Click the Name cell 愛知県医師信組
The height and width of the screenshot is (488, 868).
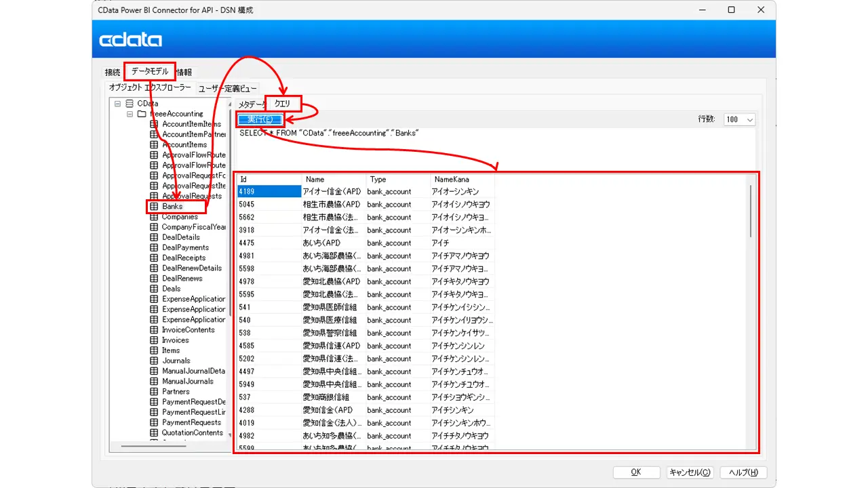click(x=334, y=308)
